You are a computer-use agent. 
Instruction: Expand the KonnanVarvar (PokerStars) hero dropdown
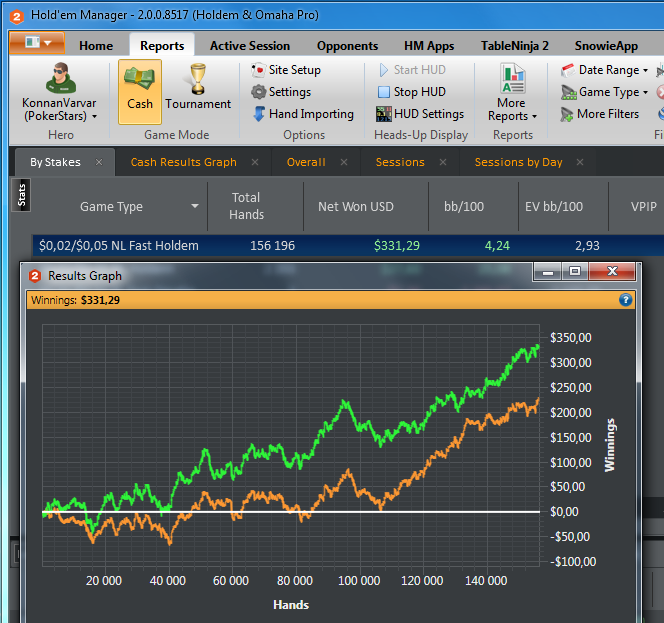point(94,116)
